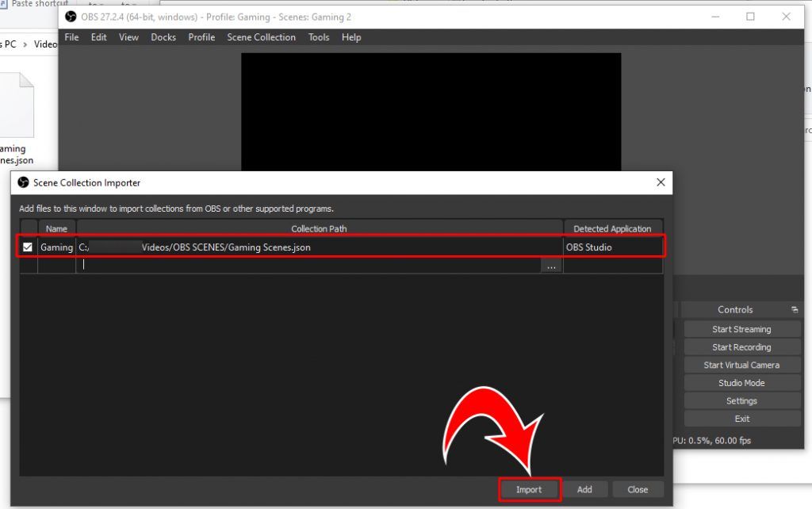
Task: Open the Docks menu
Action: (163, 37)
